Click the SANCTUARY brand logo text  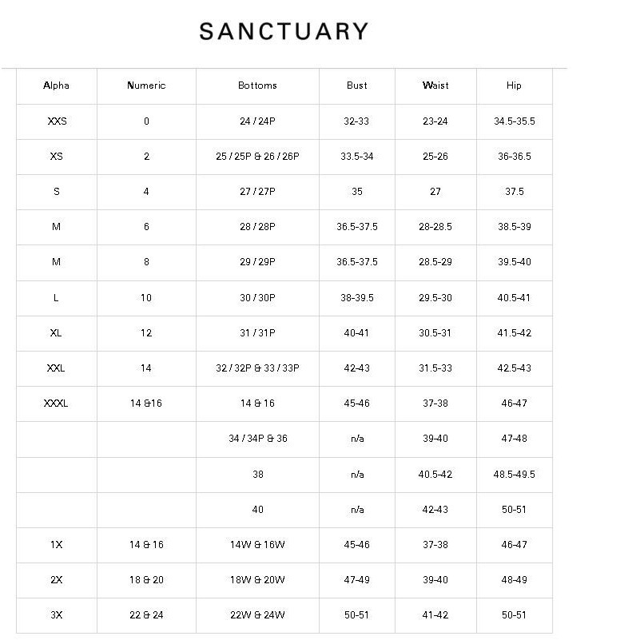pos(284,32)
